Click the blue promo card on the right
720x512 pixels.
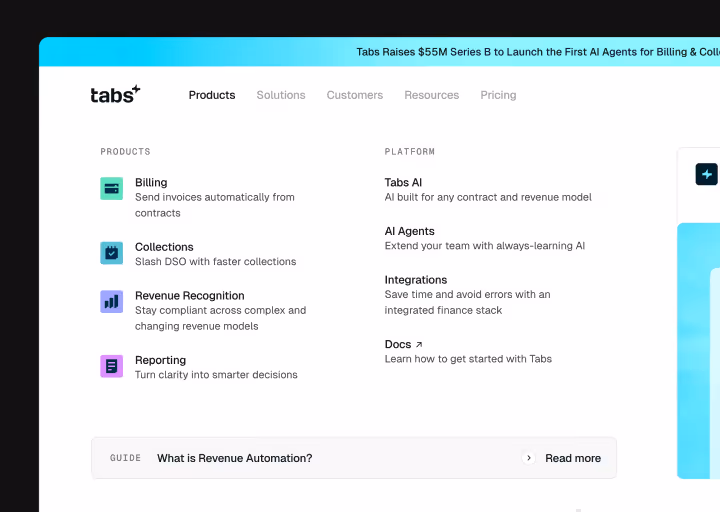point(698,351)
